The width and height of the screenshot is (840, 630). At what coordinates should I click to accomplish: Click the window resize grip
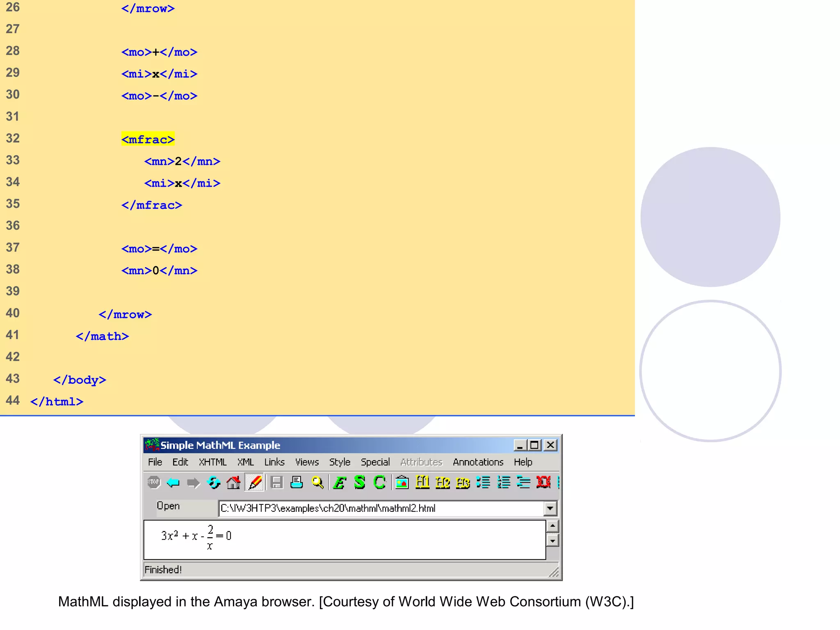pyautogui.click(x=554, y=572)
